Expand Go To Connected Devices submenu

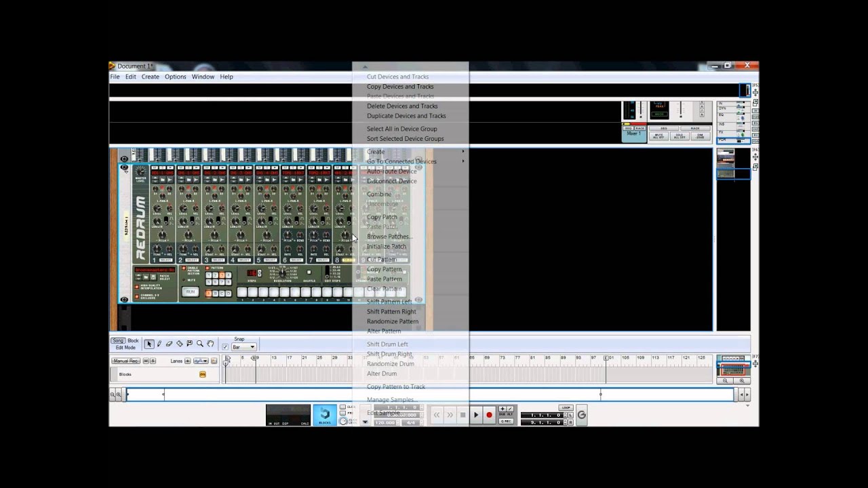pyautogui.click(x=410, y=161)
